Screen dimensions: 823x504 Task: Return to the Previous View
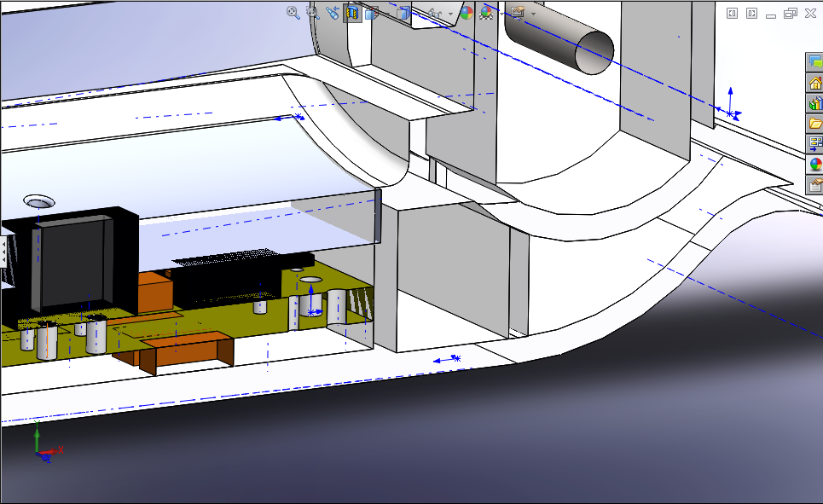click(x=333, y=13)
